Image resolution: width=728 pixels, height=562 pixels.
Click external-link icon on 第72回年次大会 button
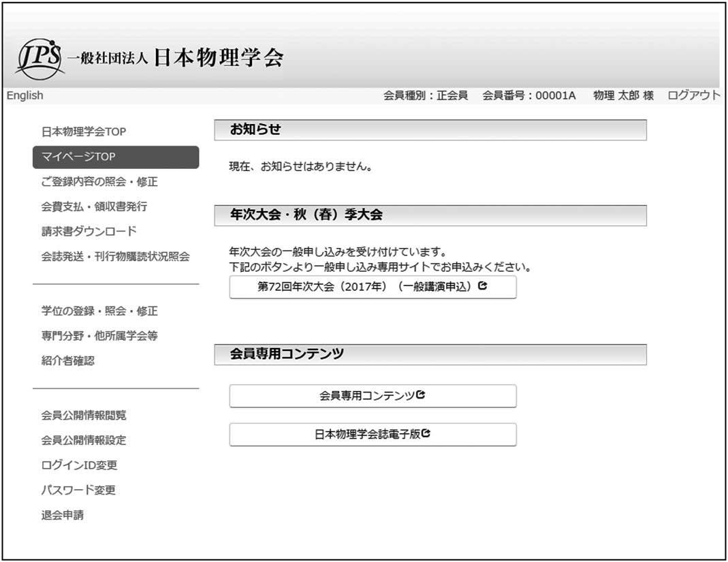click(482, 286)
